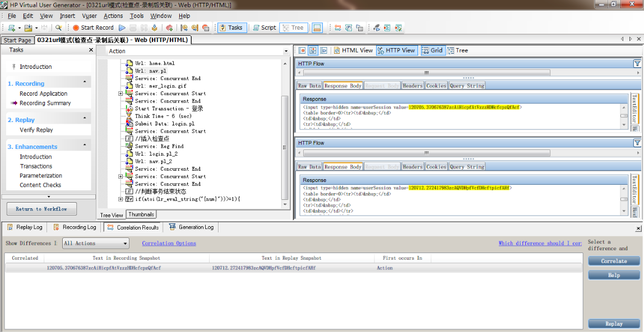The image size is (644, 332).
Task: Click the Open Script folder icon
Action: [29, 28]
